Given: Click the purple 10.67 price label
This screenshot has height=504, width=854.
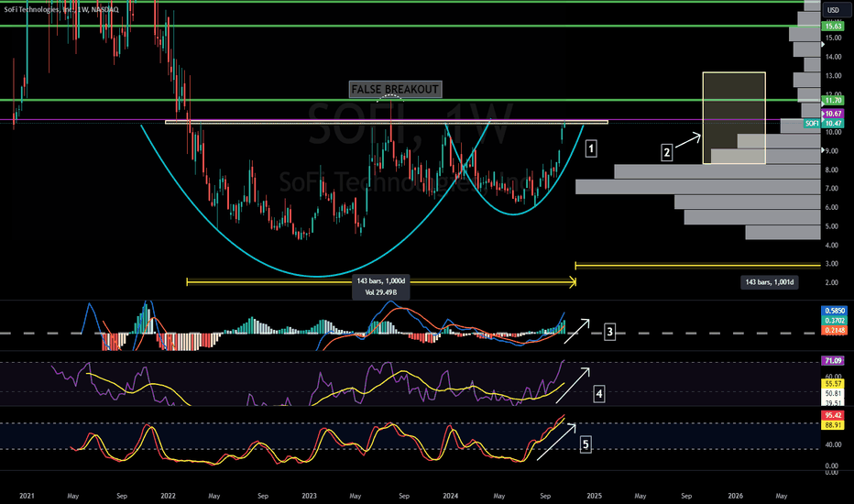Looking at the screenshot, I should (833, 114).
